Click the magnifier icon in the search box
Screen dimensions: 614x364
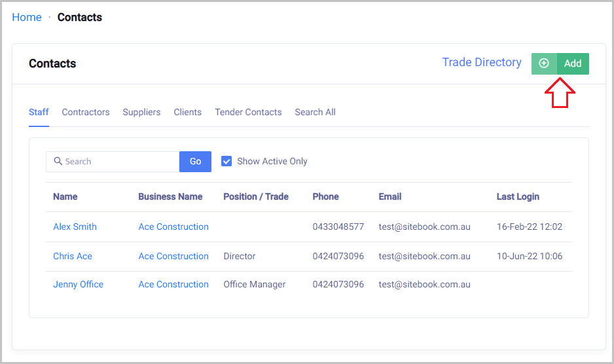click(58, 162)
